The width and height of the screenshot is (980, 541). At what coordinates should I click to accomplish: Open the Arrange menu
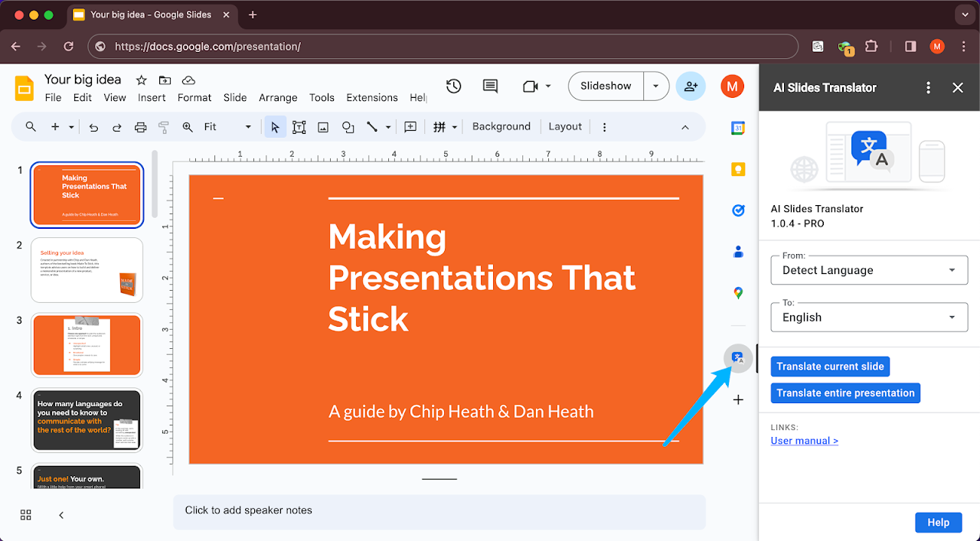(278, 98)
